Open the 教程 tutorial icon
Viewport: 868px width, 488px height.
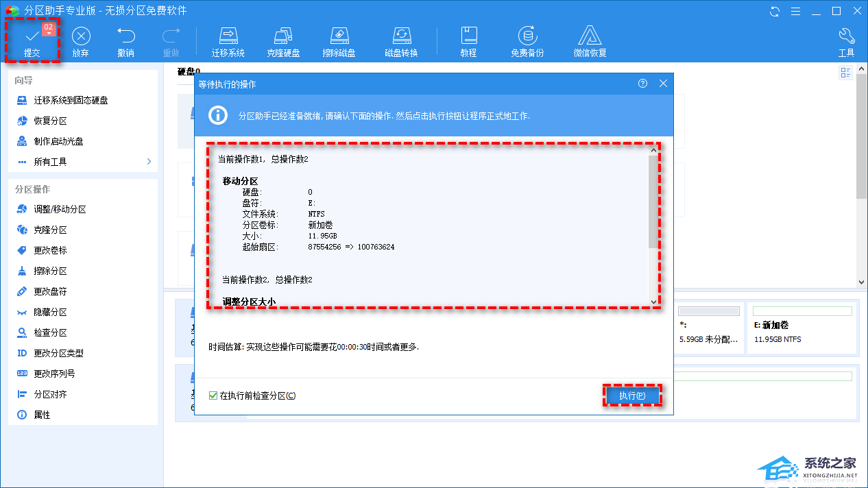469,41
